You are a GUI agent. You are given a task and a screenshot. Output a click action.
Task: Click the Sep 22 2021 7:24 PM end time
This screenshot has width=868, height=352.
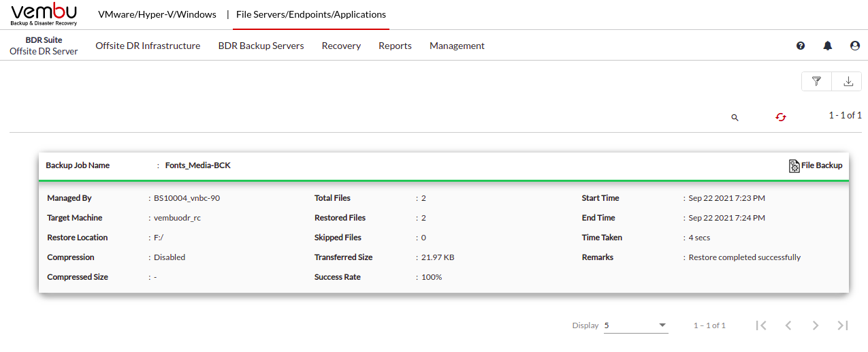click(726, 218)
